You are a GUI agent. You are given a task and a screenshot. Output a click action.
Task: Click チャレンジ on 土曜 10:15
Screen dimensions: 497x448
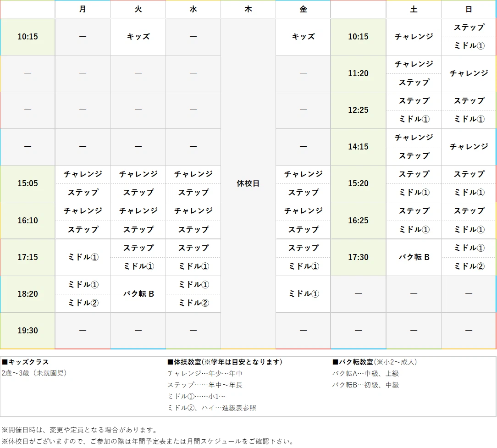(414, 37)
